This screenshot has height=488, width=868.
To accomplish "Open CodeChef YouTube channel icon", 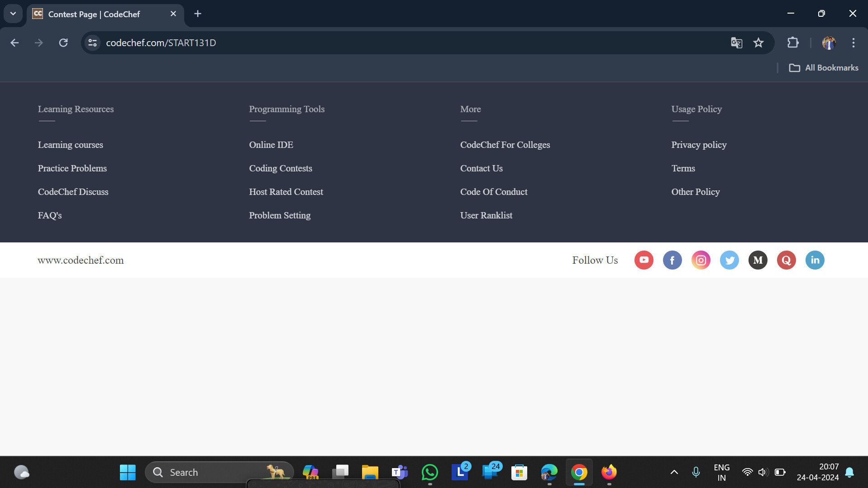I will [644, 260].
